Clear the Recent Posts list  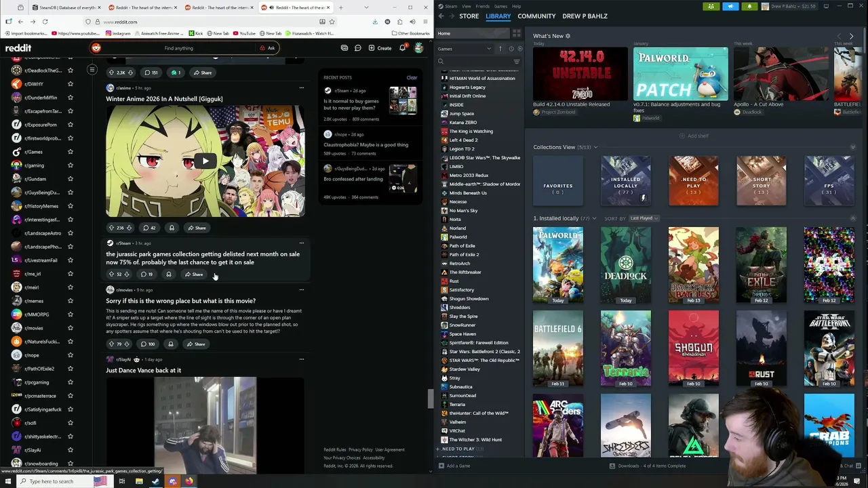pyautogui.click(x=412, y=78)
